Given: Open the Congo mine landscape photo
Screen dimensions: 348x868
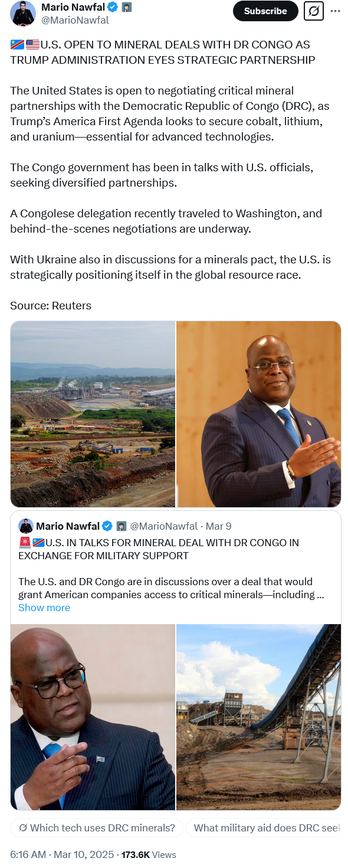Looking at the screenshot, I should point(93,414).
